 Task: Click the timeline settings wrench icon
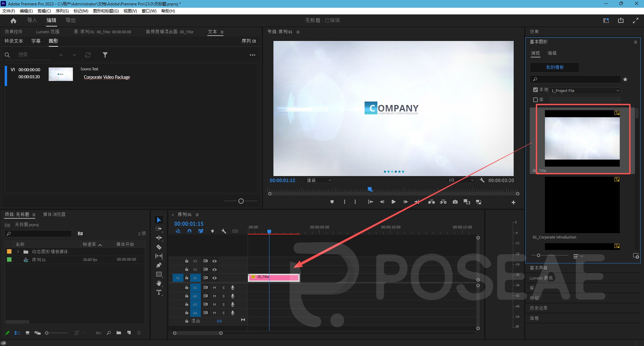pyautogui.click(x=224, y=231)
